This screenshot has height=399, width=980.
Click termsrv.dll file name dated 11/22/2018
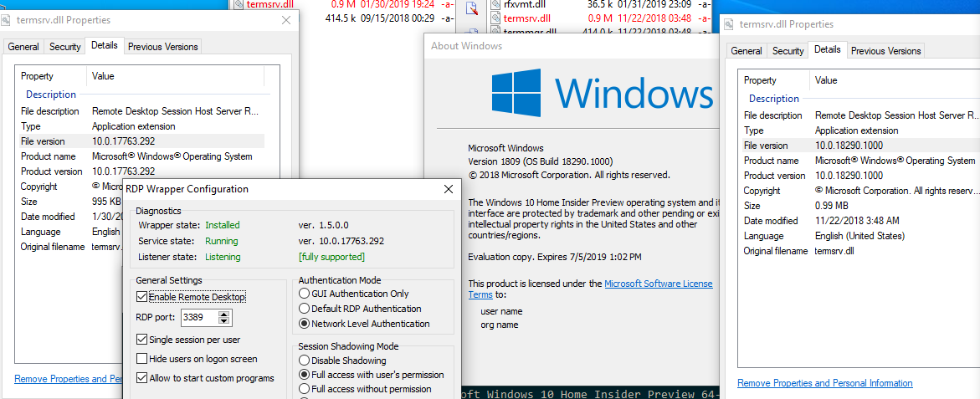(527, 18)
